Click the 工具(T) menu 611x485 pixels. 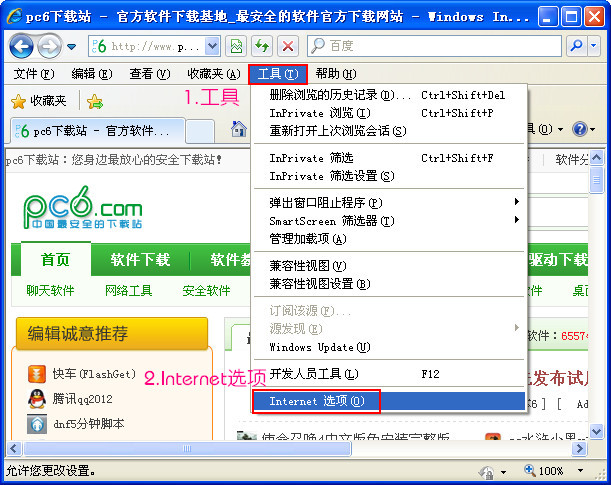point(278,74)
